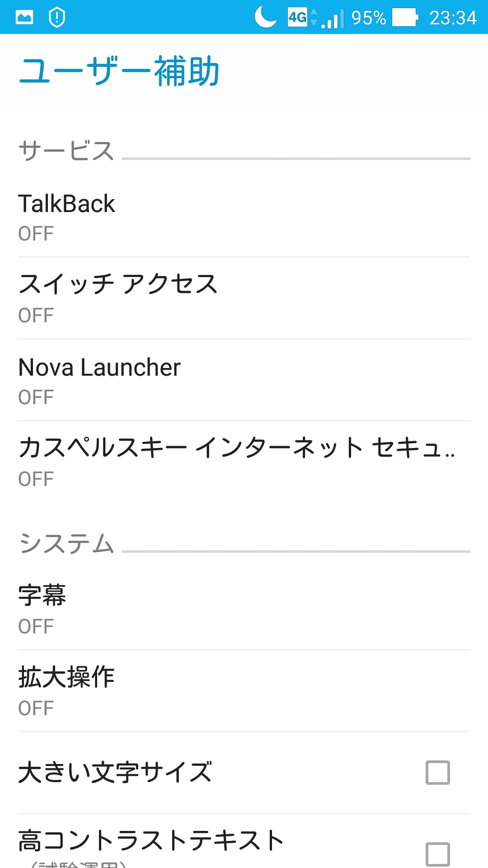
Task: Tap the signal strength bars icon
Action: point(333,19)
